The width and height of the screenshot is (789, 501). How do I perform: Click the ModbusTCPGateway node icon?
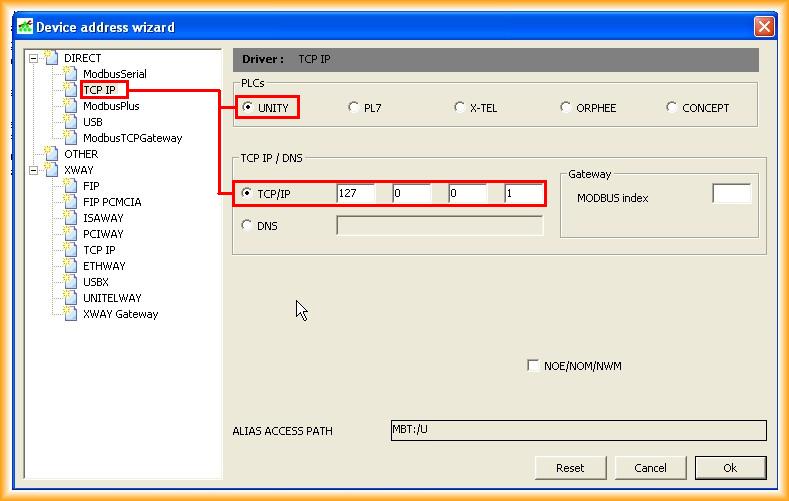69,138
